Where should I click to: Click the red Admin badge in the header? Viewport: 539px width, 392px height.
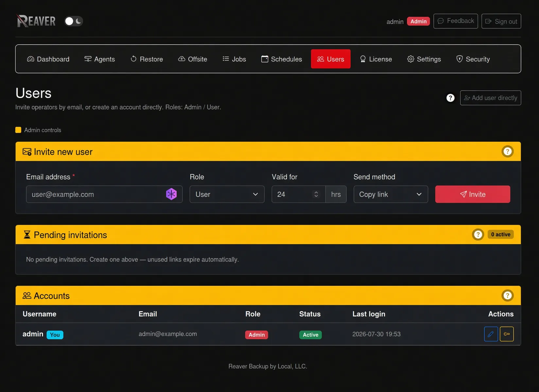pyautogui.click(x=418, y=21)
